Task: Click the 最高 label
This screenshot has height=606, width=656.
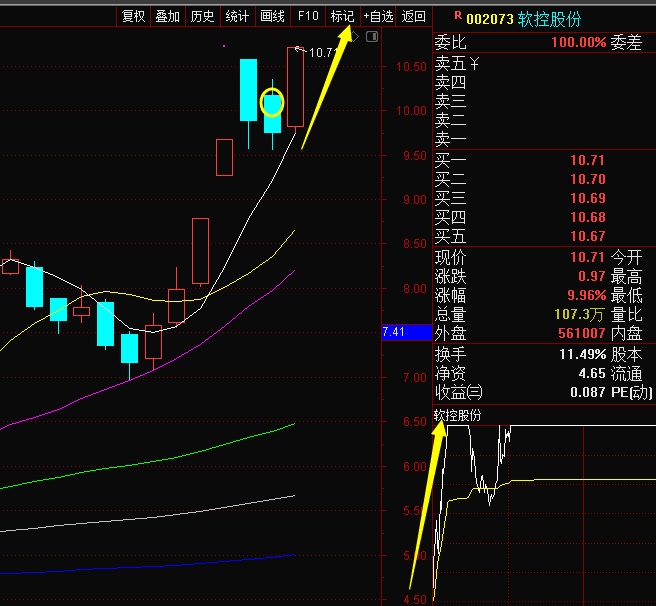Action: click(x=626, y=276)
